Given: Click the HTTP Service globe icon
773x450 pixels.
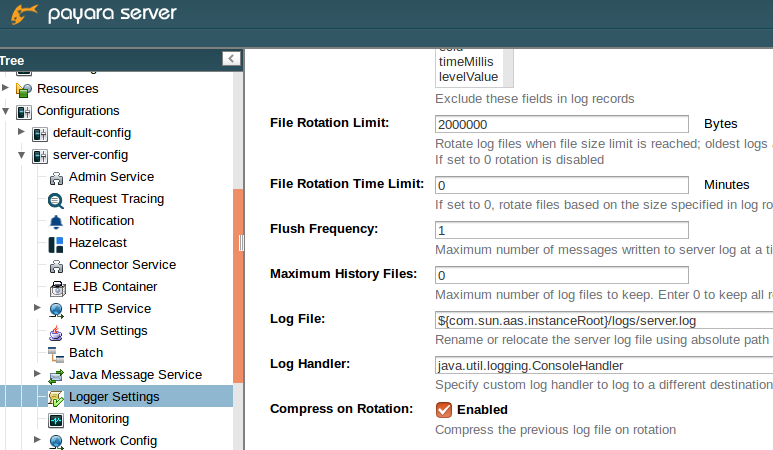Looking at the screenshot, I should 56,310.
